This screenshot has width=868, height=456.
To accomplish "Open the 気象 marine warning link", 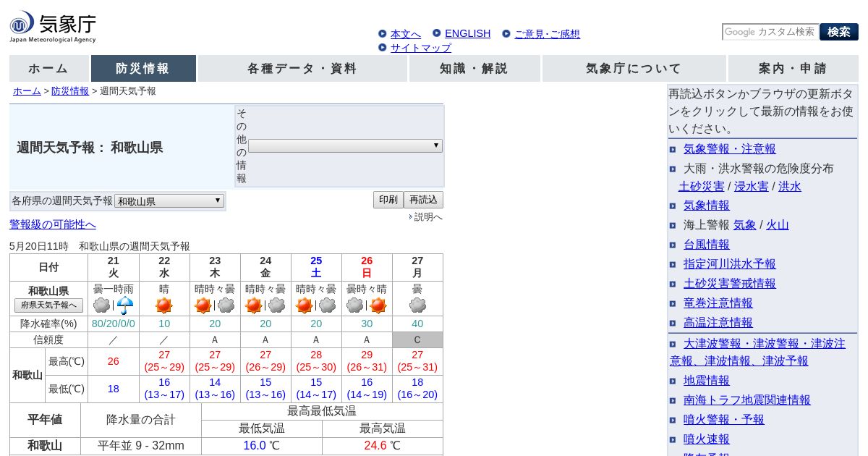I will (x=744, y=225).
